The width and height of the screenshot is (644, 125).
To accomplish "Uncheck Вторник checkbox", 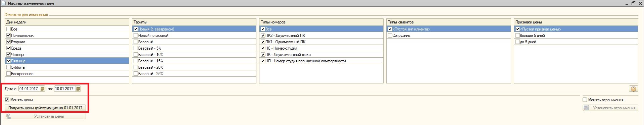I will pyautogui.click(x=8, y=42).
